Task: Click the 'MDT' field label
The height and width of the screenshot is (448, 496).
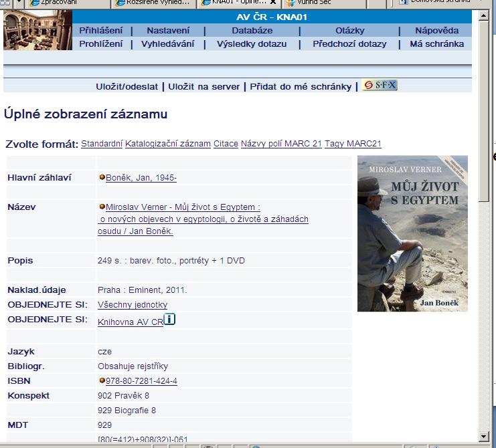Action: [x=17, y=425]
